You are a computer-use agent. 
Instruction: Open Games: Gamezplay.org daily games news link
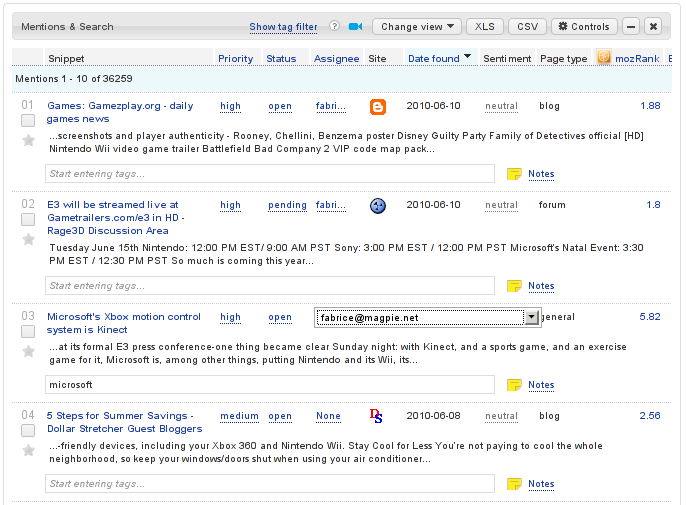[120, 112]
